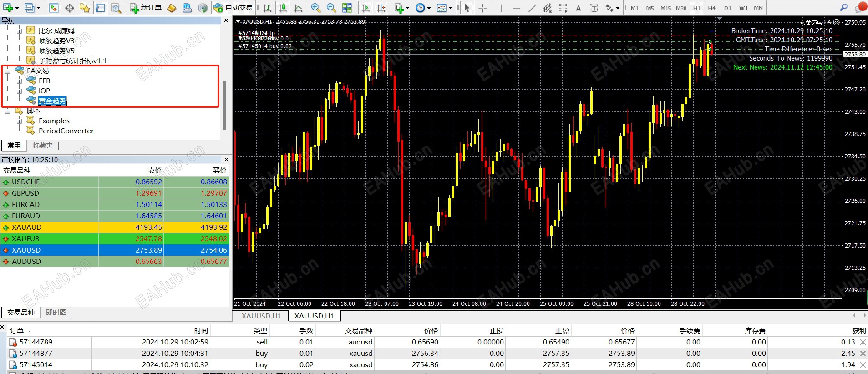Screen dimensions: 868x374
Task: Expand the Examples scripts node
Action: [x=19, y=121]
